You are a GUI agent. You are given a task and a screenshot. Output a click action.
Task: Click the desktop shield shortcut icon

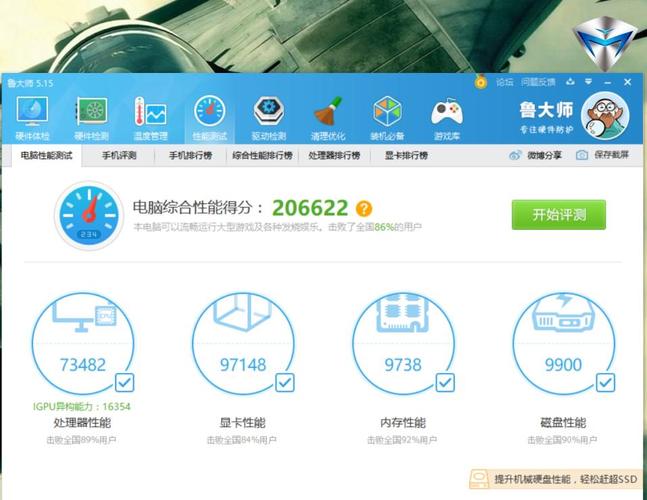click(x=605, y=43)
